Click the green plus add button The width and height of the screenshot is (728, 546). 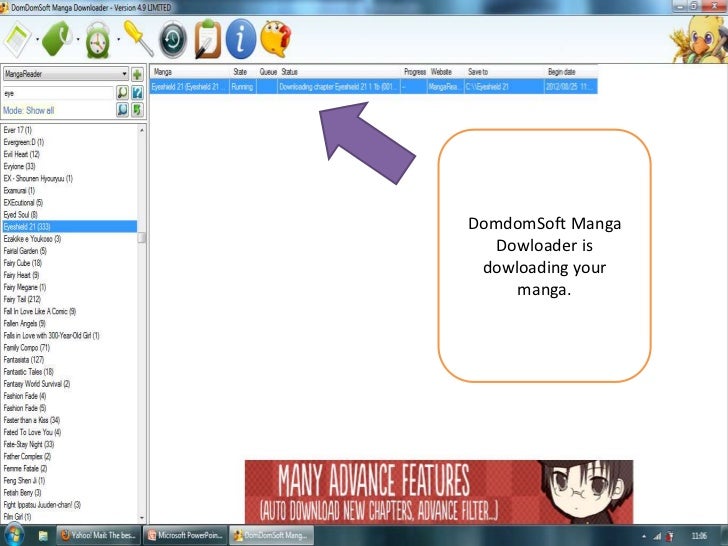137,74
